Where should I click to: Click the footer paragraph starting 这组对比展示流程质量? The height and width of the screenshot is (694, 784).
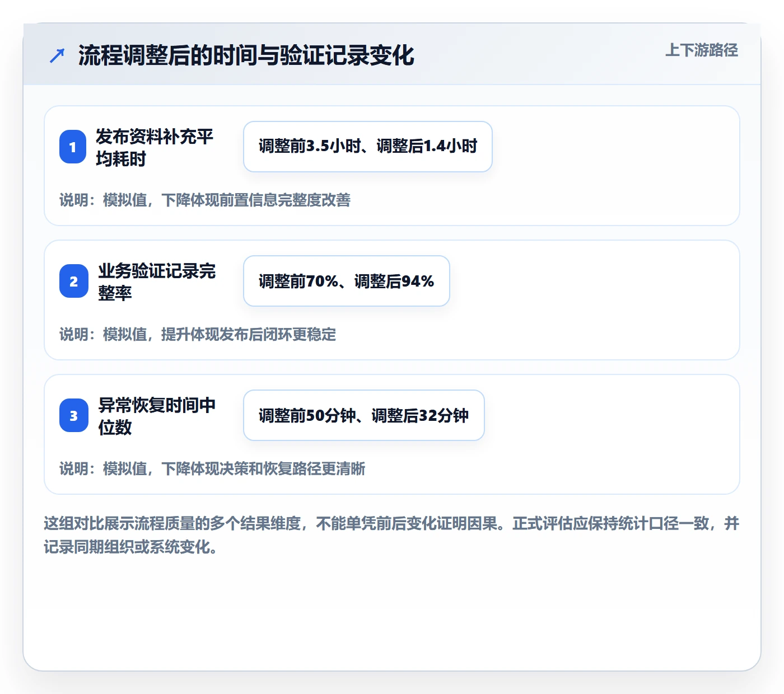pos(391,535)
